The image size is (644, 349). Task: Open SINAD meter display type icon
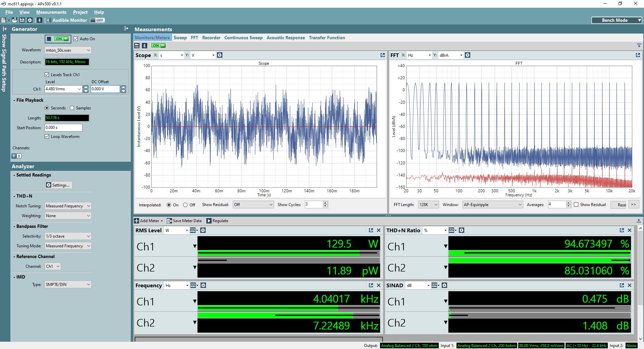435,285
